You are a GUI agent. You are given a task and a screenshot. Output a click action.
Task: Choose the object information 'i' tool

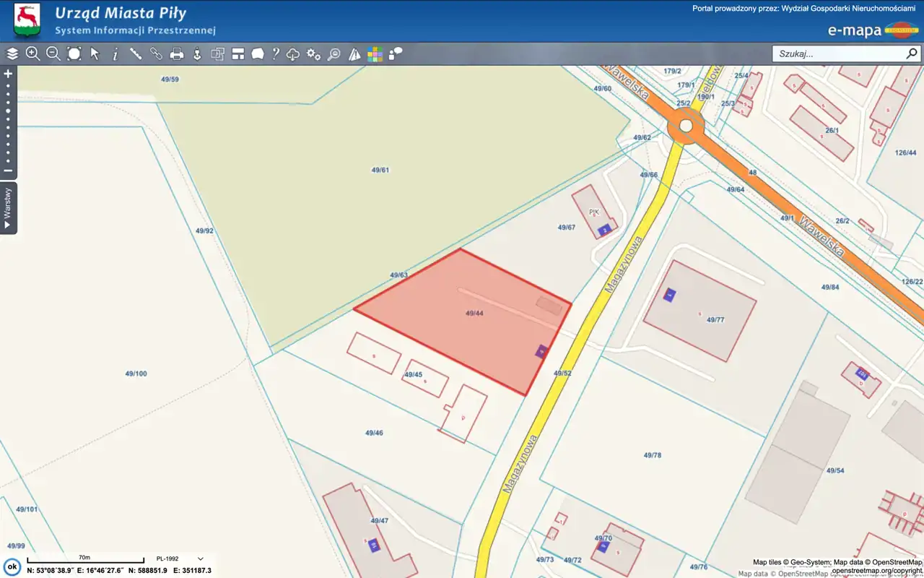pos(115,53)
